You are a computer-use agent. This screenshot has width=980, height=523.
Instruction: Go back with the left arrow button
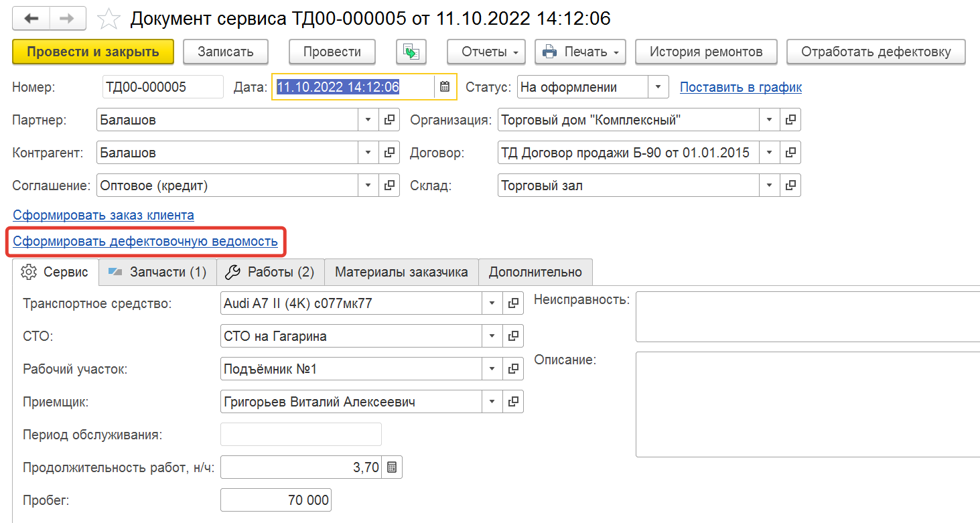31,18
